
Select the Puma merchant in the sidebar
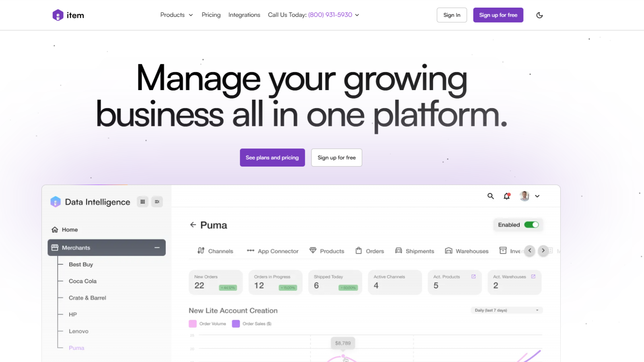[x=76, y=348]
